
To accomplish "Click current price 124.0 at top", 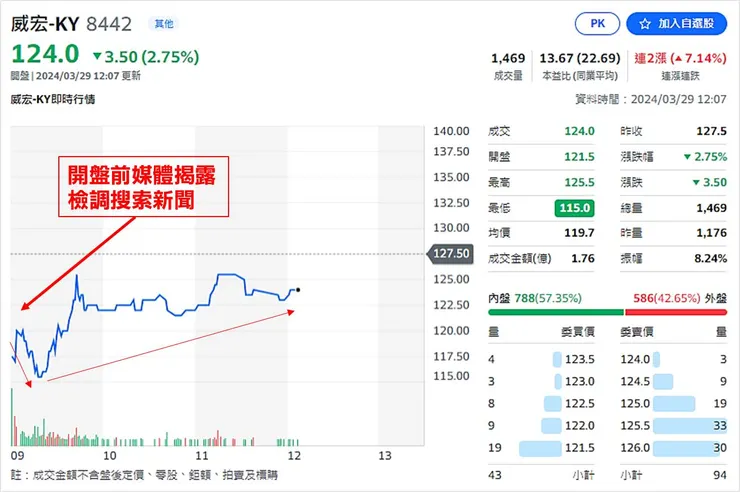I will point(45,54).
